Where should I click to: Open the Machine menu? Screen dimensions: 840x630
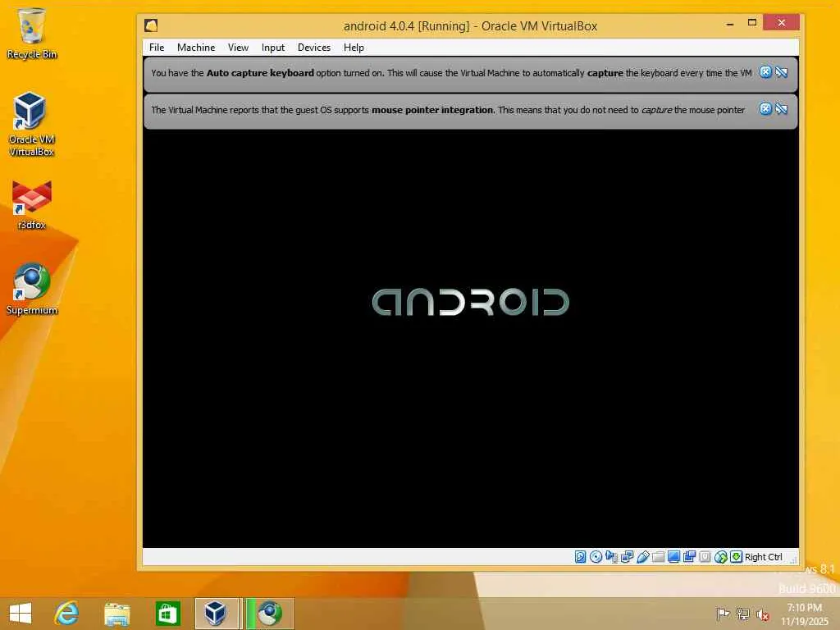(x=196, y=47)
